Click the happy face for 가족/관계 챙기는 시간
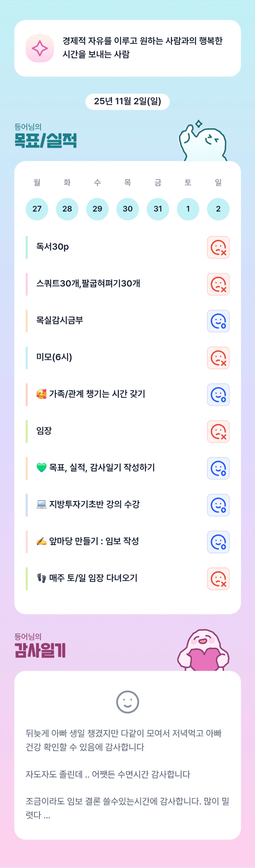Screen dimensions: 255x868 click(x=218, y=395)
